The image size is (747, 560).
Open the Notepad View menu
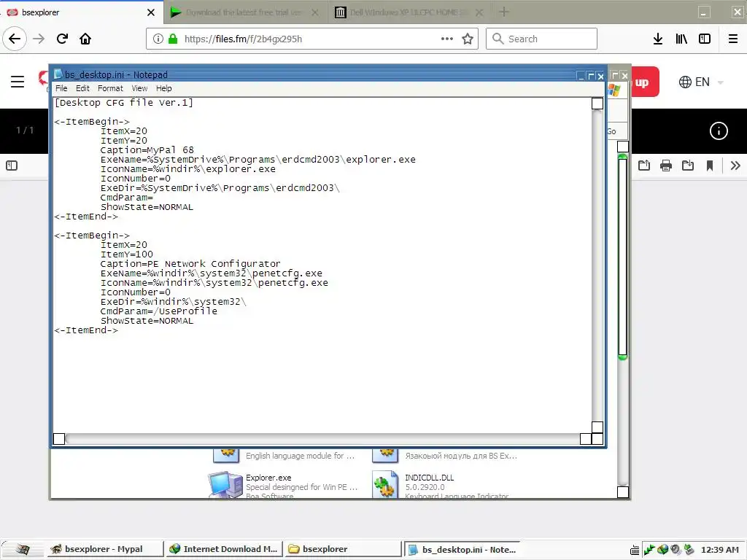pos(139,88)
